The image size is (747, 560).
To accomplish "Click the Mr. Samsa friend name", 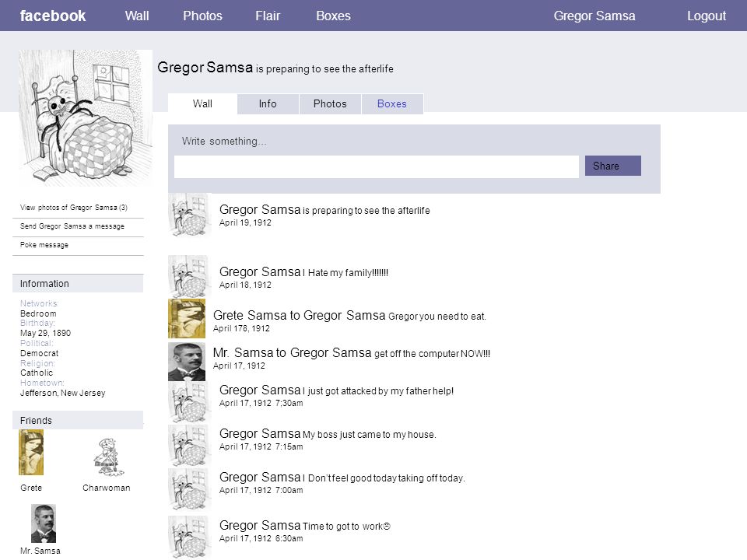I will (40, 551).
